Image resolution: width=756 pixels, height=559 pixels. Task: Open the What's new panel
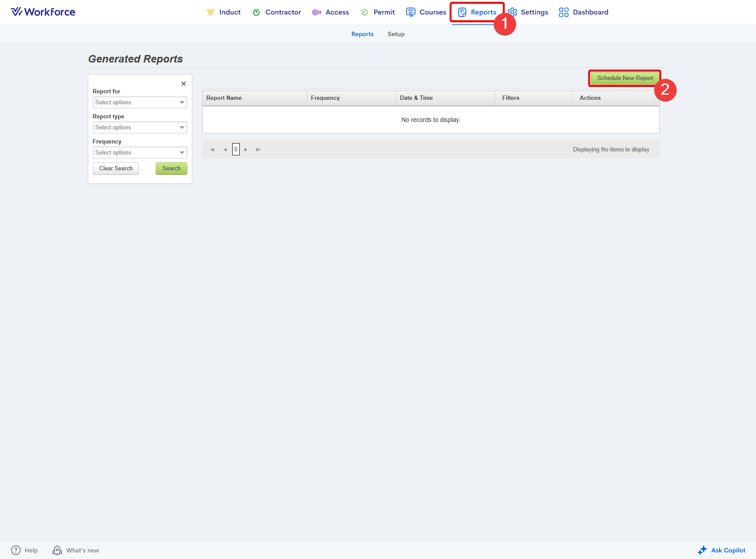(76, 550)
